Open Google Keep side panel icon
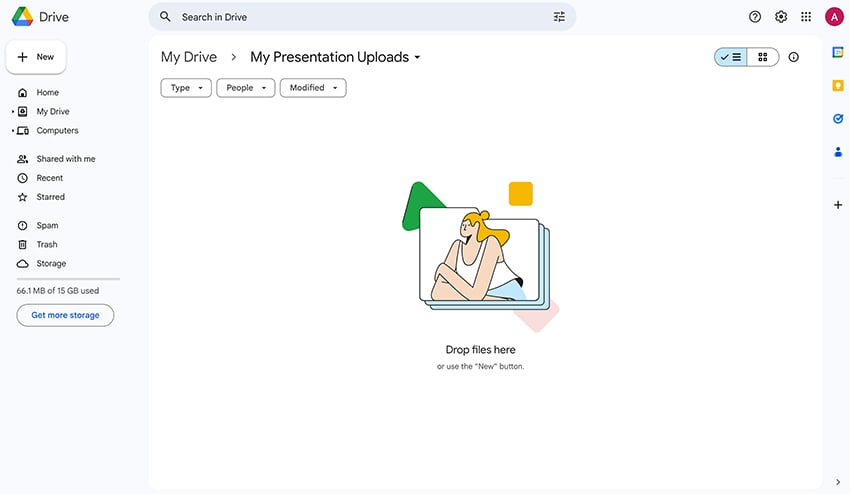The image size is (850, 494). 838,86
